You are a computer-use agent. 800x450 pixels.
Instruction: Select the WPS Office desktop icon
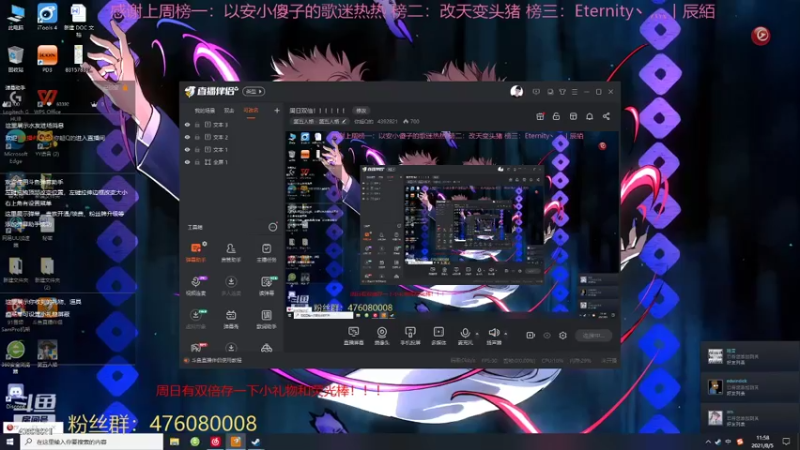click(47, 101)
